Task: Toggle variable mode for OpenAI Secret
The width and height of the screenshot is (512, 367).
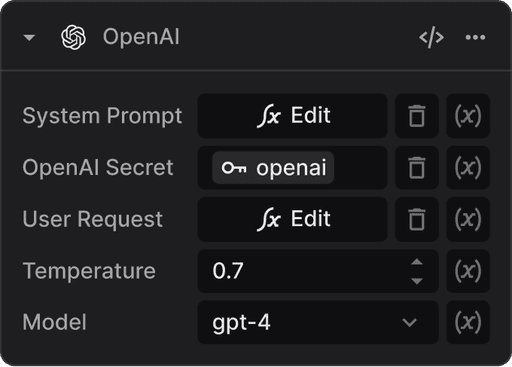Action: [468, 167]
